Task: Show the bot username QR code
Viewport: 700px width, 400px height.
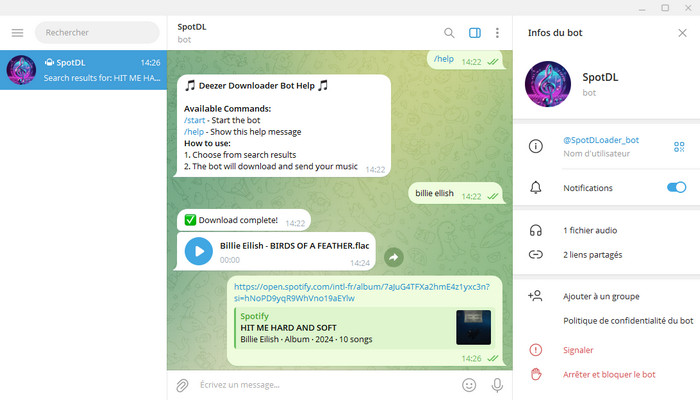Action: pyautogui.click(x=679, y=147)
